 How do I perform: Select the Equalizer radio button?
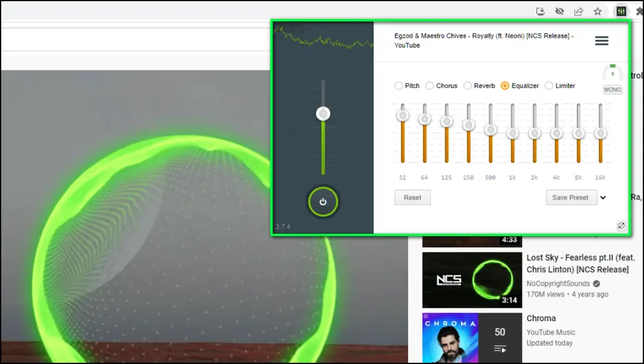505,86
